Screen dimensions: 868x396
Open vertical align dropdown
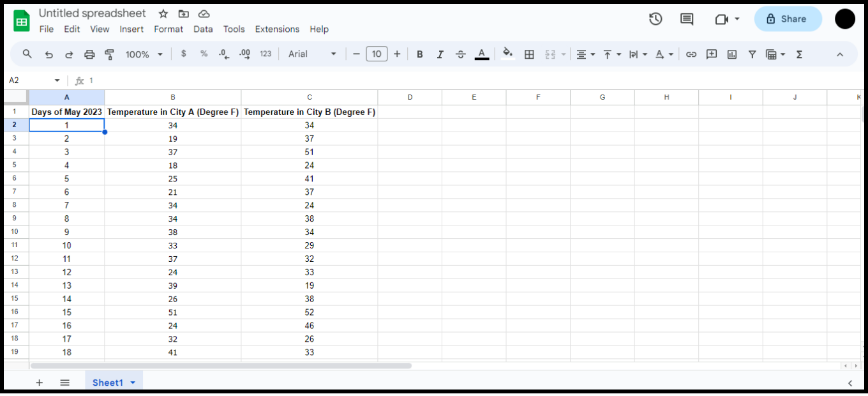point(611,54)
